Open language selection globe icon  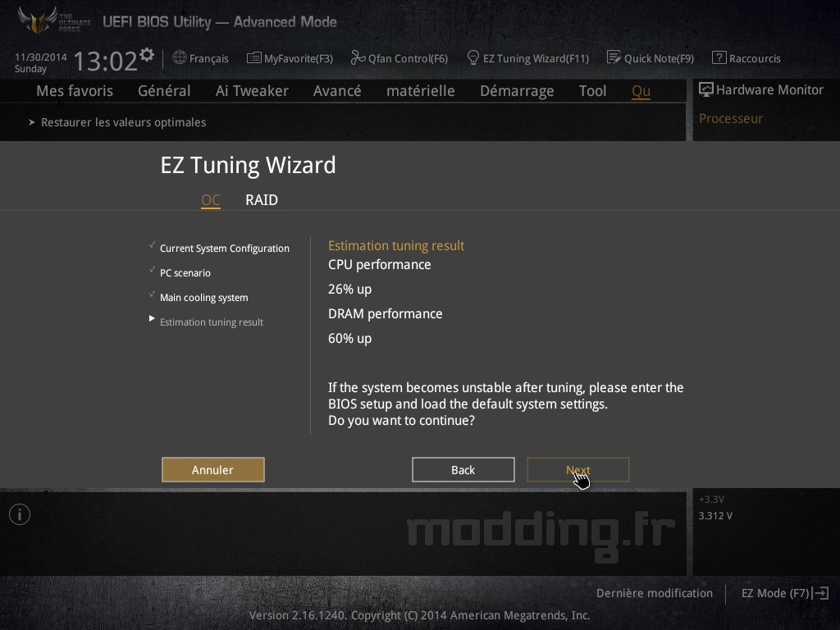click(x=180, y=57)
